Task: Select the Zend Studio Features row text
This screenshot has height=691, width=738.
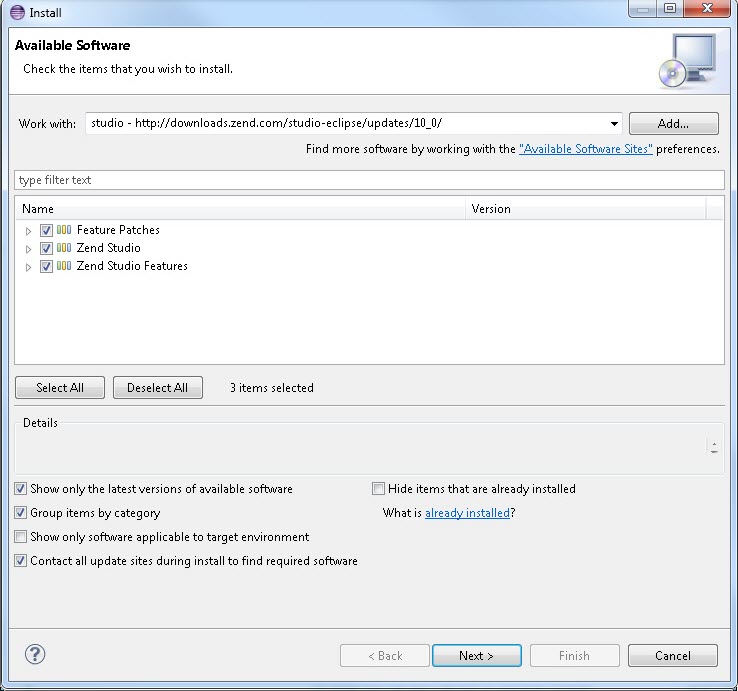Action: pos(132,265)
